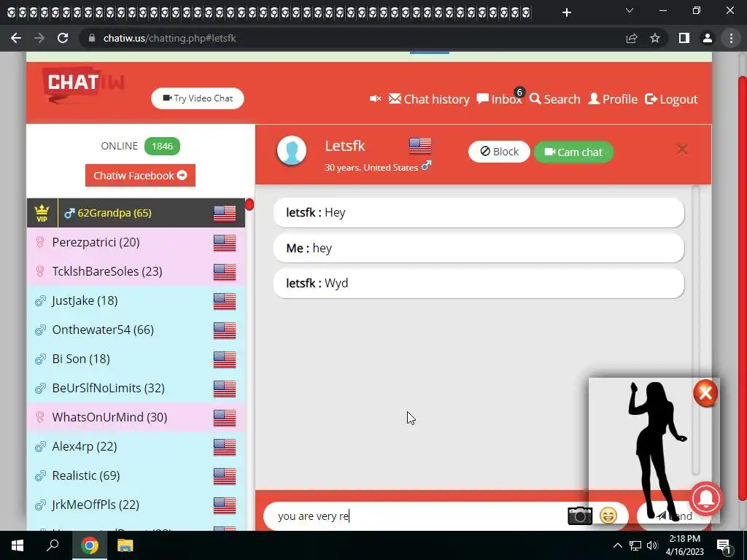Bookmark this page with the star
This screenshot has width=747, height=560.
[x=655, y=38]
